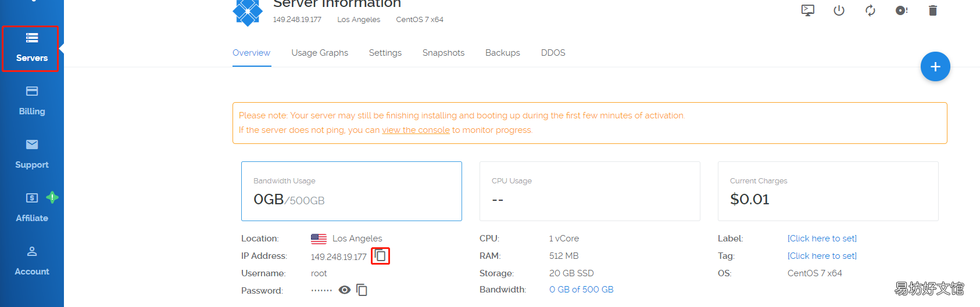Destroy server using the trash icon

(x=933, y=10)
